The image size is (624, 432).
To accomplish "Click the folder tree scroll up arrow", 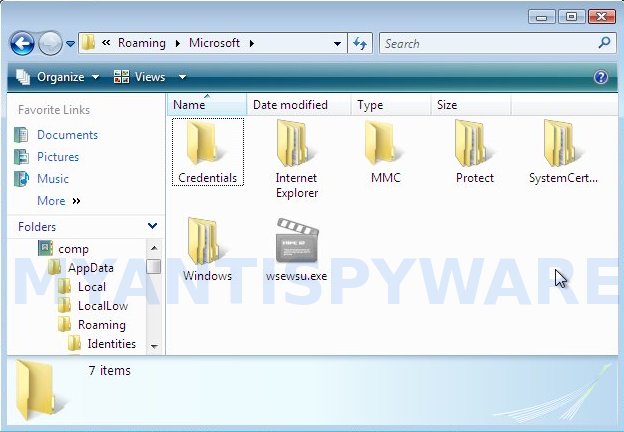I will pos(154,248).
